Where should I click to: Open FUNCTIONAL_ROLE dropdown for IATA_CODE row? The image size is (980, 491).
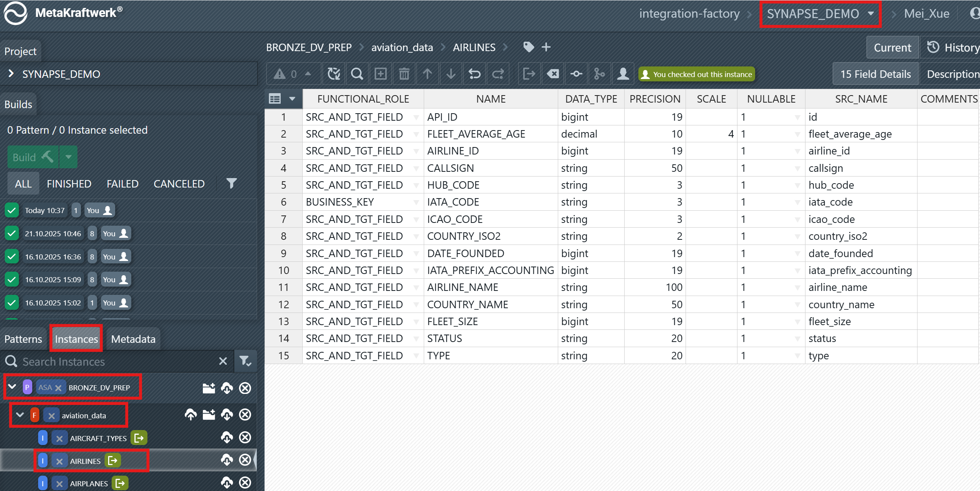[x=416, y=202]
